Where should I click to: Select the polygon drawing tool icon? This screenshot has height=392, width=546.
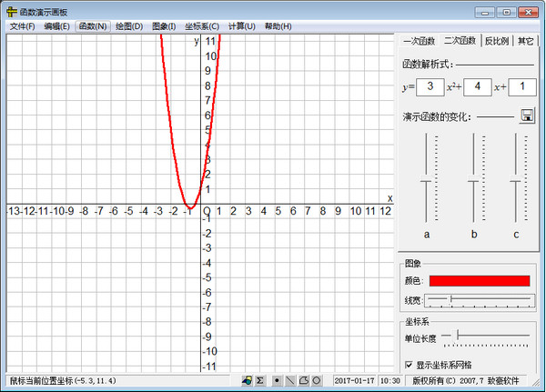click(304, 380)
